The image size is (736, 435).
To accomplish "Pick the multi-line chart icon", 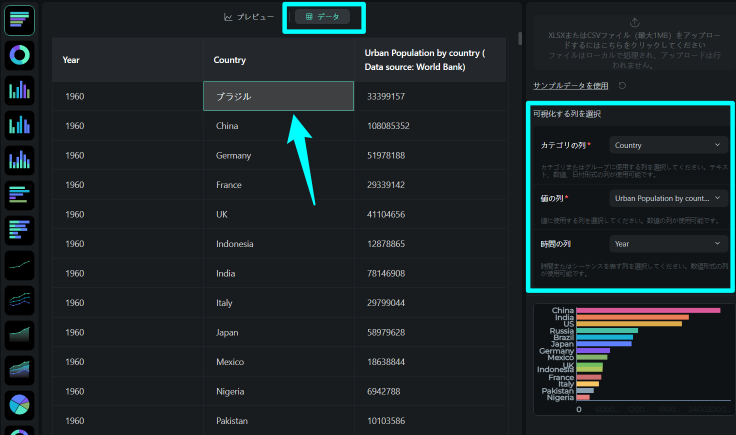I will (x=20, y=300).
